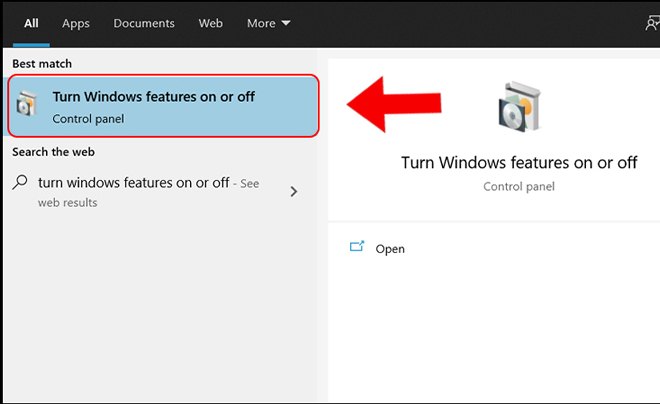The height and width of the screenshot is (404, 660).
Task: Click Control panel subtitle in the preview pane
Action: coord(519,186)
